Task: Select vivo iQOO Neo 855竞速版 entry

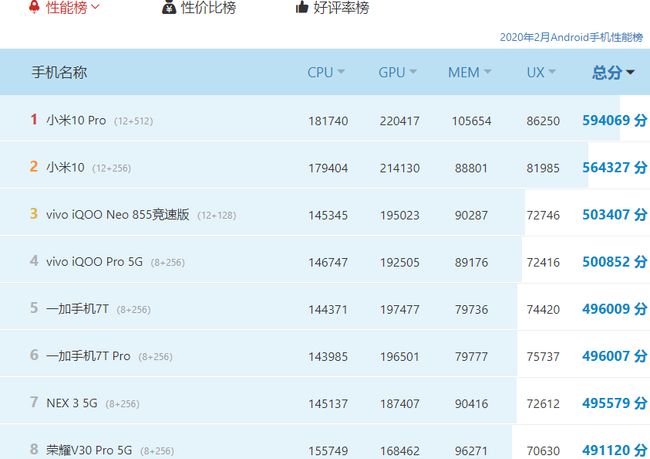Action: pos(118,214)
